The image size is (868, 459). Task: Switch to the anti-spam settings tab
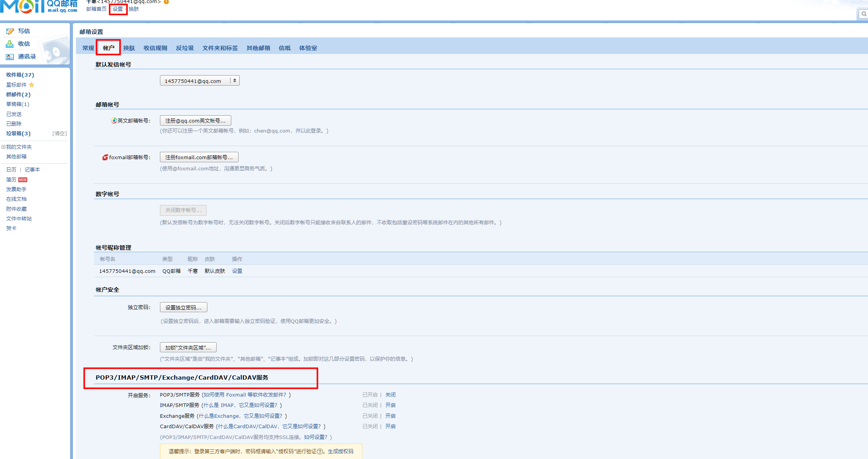(x=185, y=48)
